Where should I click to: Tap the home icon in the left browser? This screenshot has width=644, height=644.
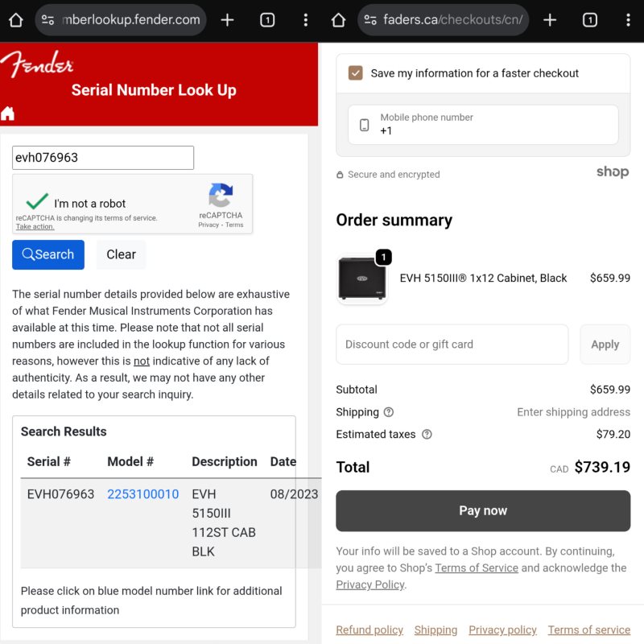click(x=15, y=20)
